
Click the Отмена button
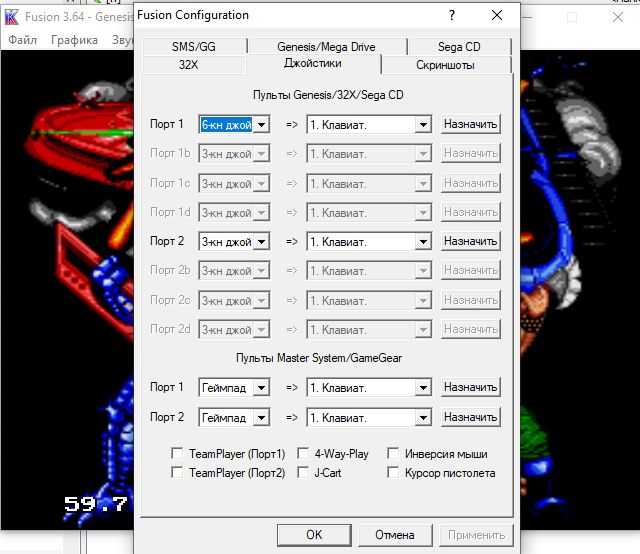point(395,535)
